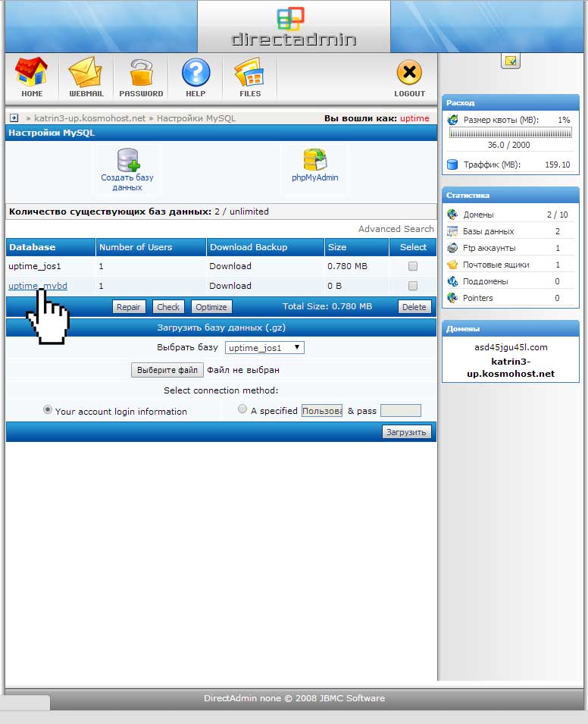Click the Настройки MySQL breadcrumb
The height and width of the screenshot is (724, 588).
(196, 118)
